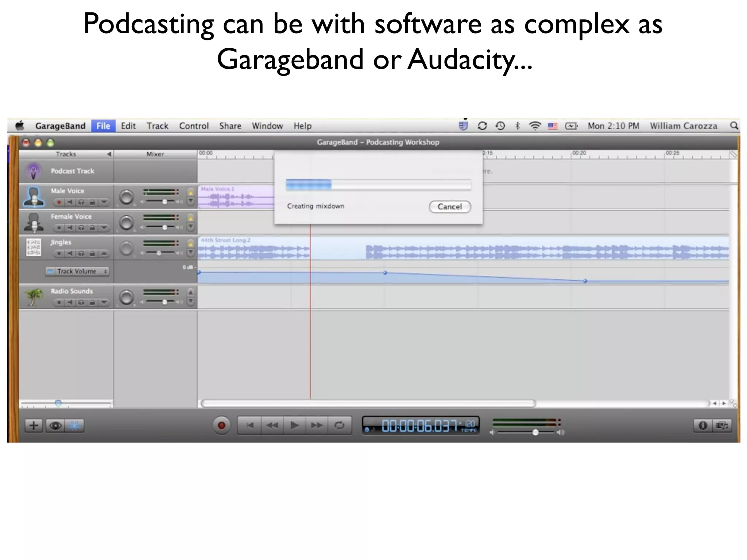Open the Time Machine menu bar icon

click(500, 126)
